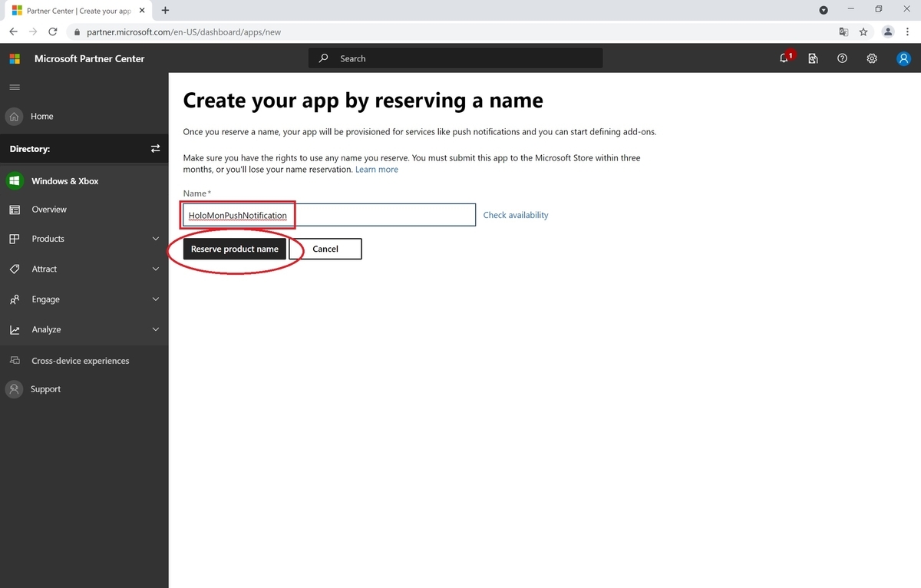Viewport: 921px width, 588px height.
Task: Click the Partner Center search box
Action: (455, 58)
